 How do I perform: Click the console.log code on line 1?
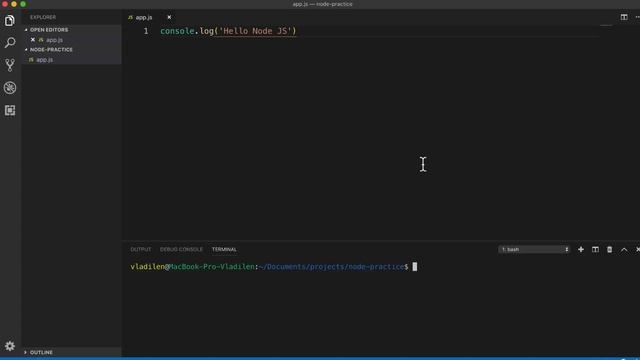pyautogui.click(x=228, y=31)
